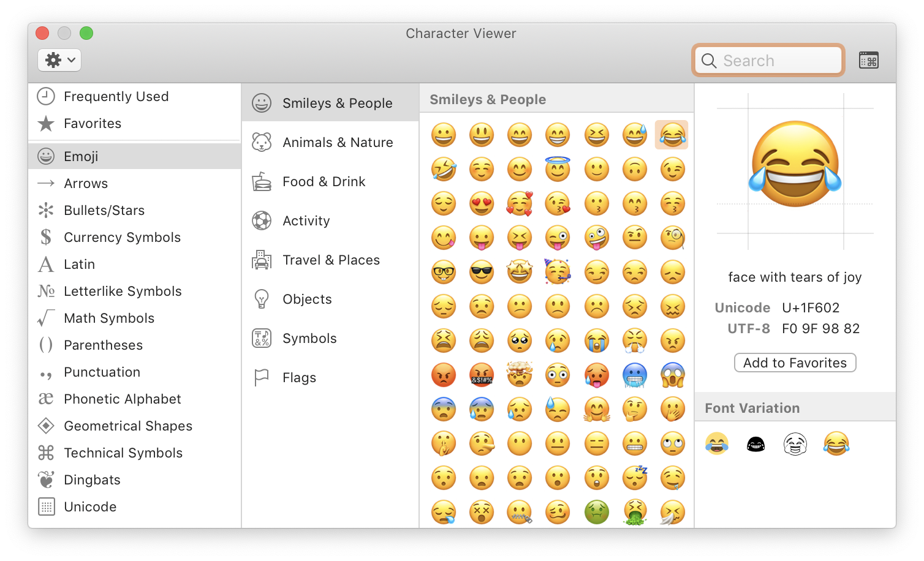The width and height of the screenshot is (924, 561).
Task: Collapse Character Viewer using top-right keyboard icon
Action: point(868,60)
